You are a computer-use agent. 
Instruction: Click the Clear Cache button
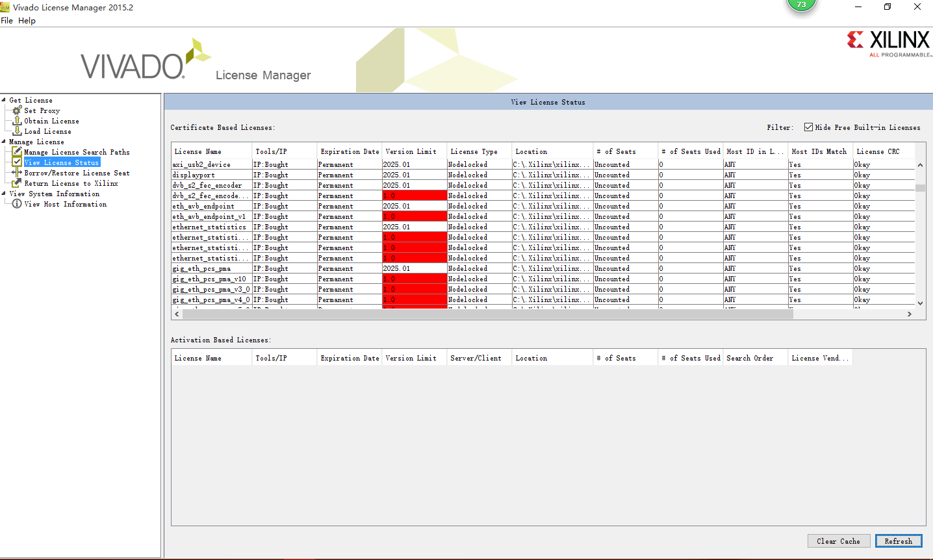click(x=839, y=541)
